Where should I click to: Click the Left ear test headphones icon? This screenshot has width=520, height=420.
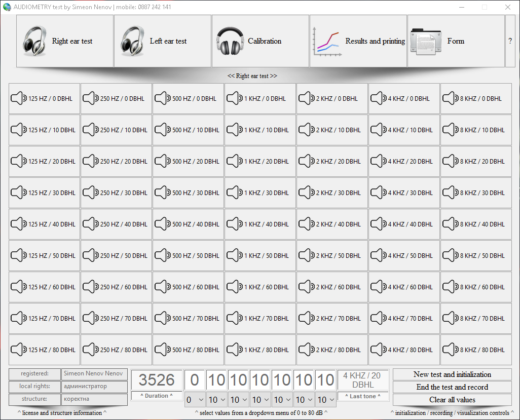132,41
